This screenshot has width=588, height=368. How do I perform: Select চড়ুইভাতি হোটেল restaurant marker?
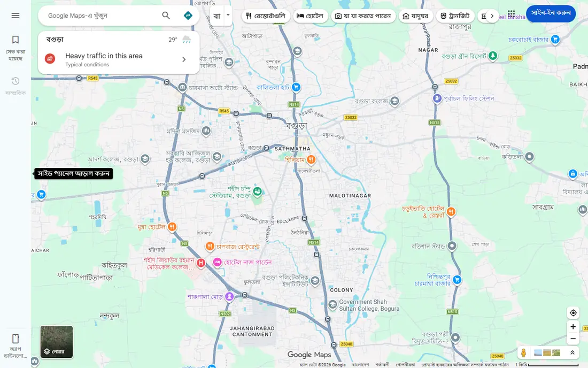click(x=451, y=212)
